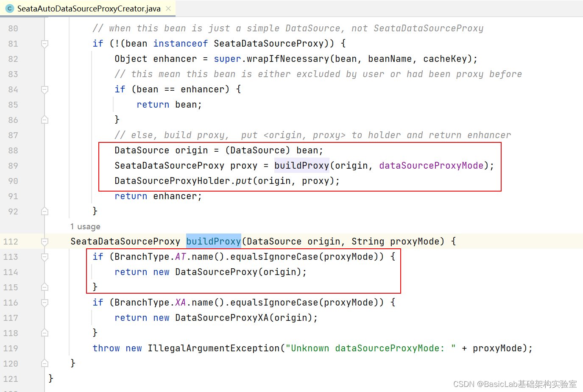Click the comment on line 80
This screenshot has height=392, width=583.
(x=288, y=28)
